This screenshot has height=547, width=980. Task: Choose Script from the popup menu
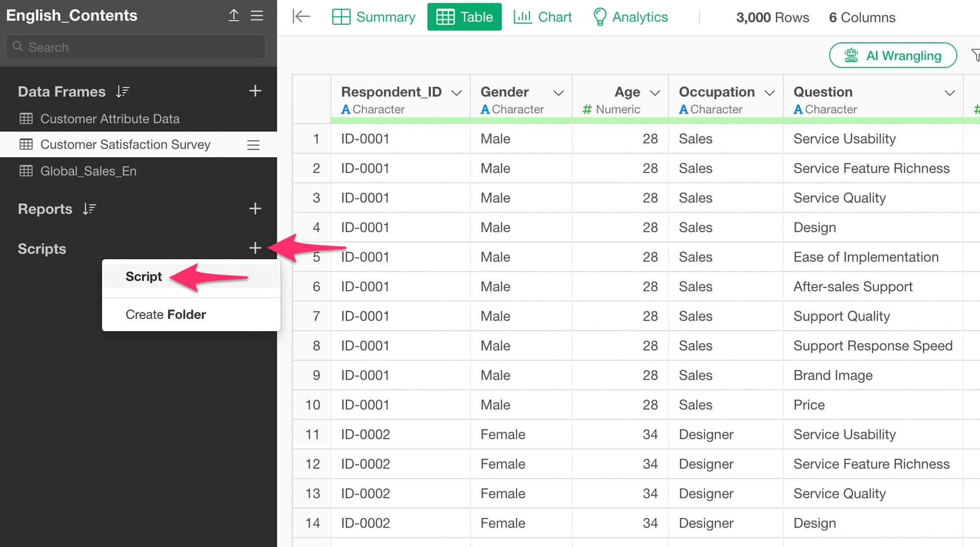(x=143, y=277)
